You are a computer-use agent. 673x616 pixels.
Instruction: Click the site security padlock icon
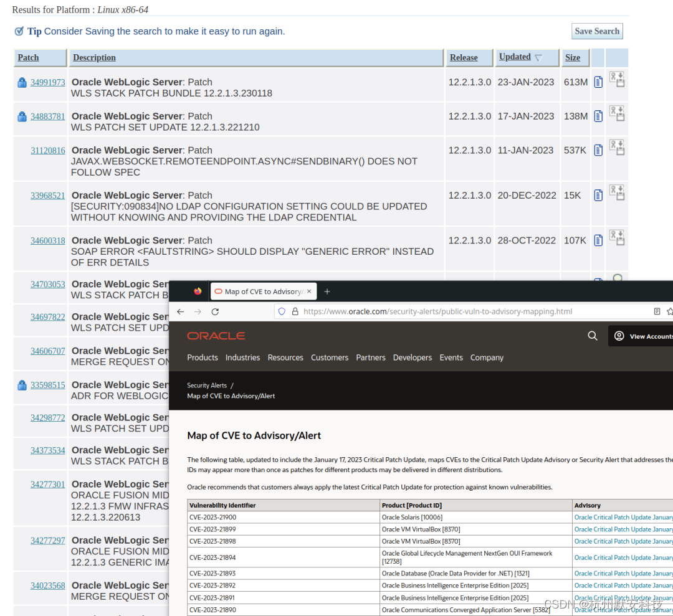tap(295, 312)
